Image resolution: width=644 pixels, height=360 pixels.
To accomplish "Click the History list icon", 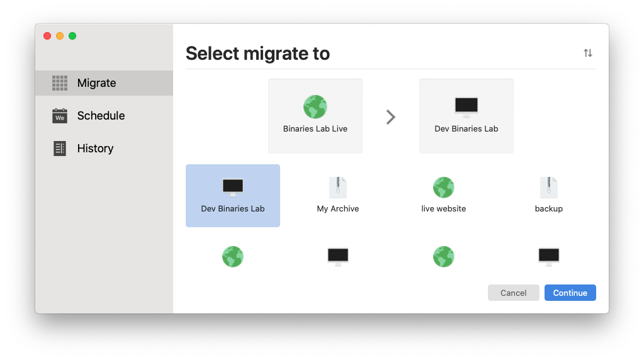I will [60, 148].
